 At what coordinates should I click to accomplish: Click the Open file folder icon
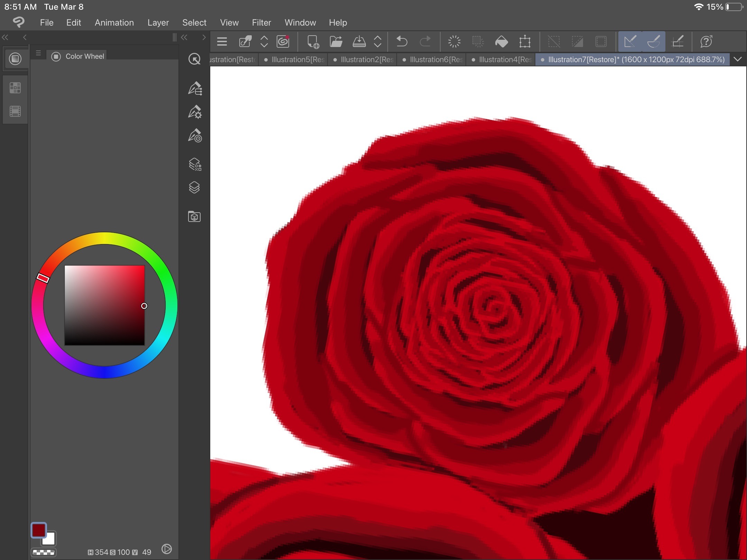(335, 41)
